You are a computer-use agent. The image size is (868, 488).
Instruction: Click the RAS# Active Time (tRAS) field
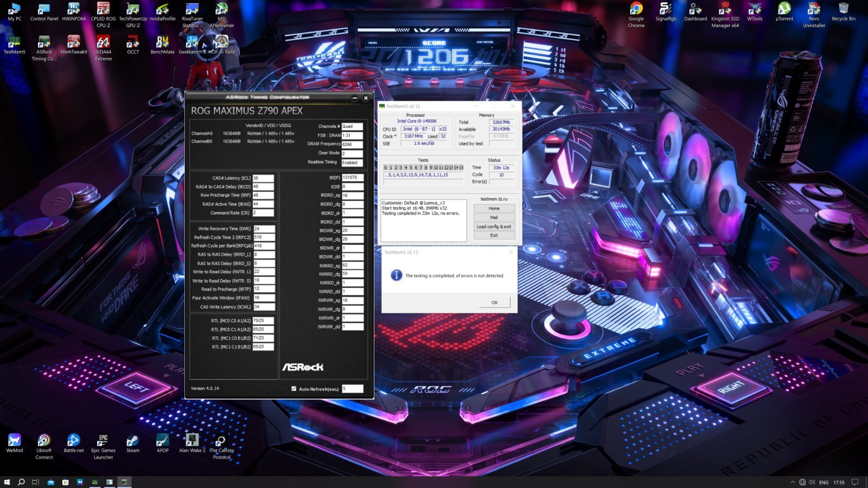pyautogui.click(x=263, y=204)
